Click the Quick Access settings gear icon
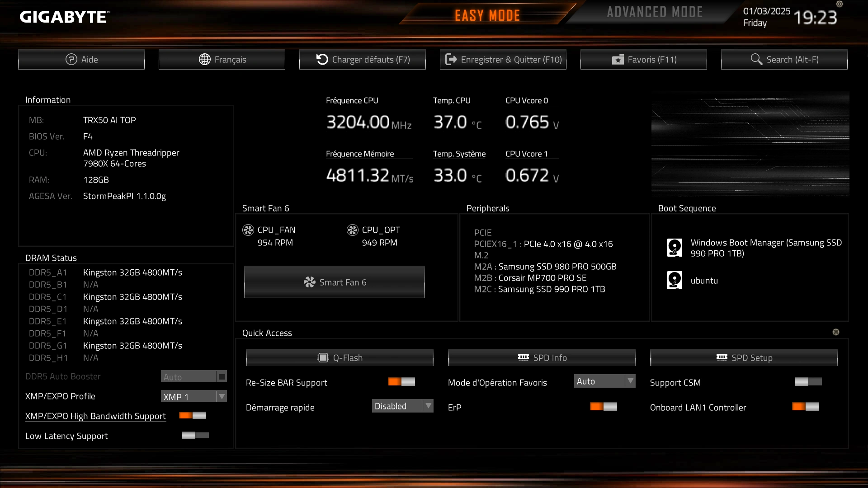The width and height of the screenshot is (868, 488). tap(836, 332)
